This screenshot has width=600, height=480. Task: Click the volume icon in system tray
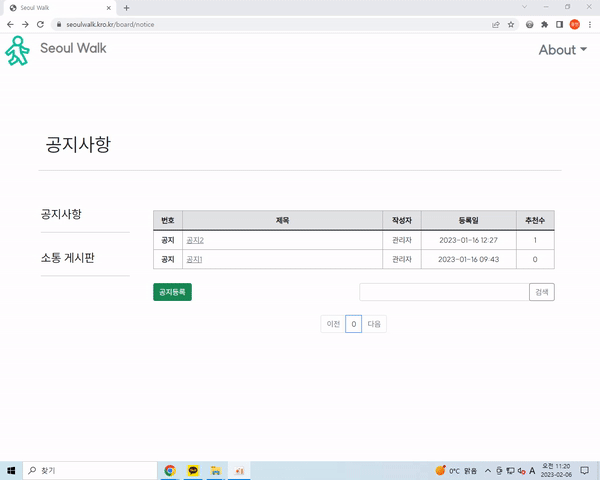(x=521, y=471)
